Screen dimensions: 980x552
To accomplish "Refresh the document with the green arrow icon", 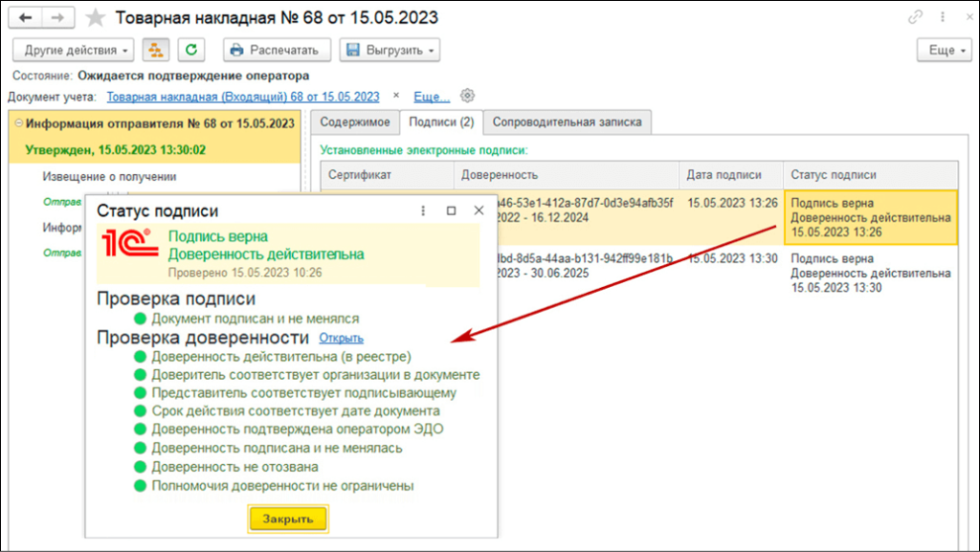I will (x=191, y=50).
